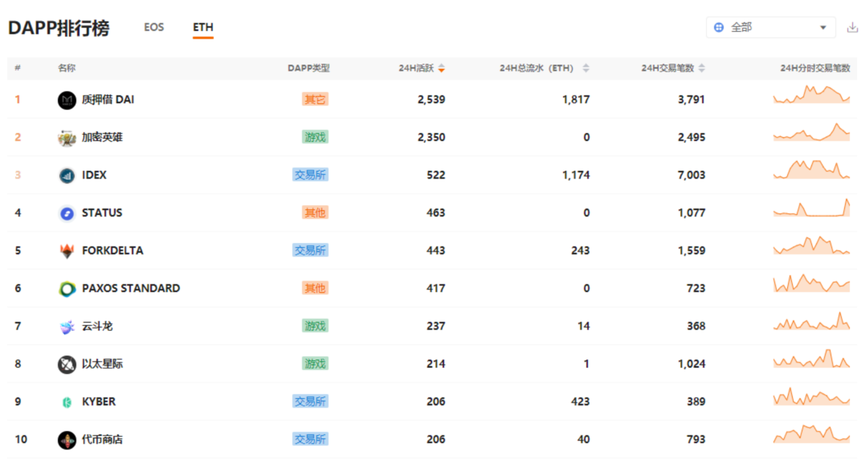Click the 云斗龙 transaction sparkline chart
868x462 pixels.
coord(811,321)
